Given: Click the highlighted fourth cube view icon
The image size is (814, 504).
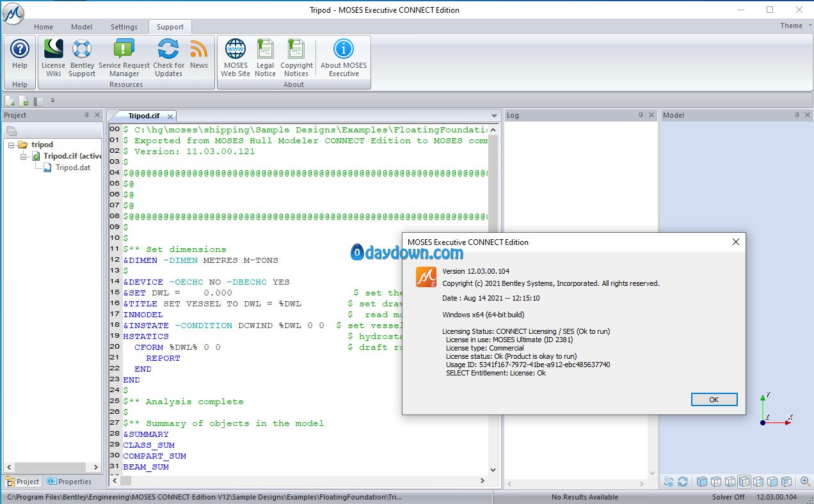Looking at the screenshot, I should click(744, 482).
